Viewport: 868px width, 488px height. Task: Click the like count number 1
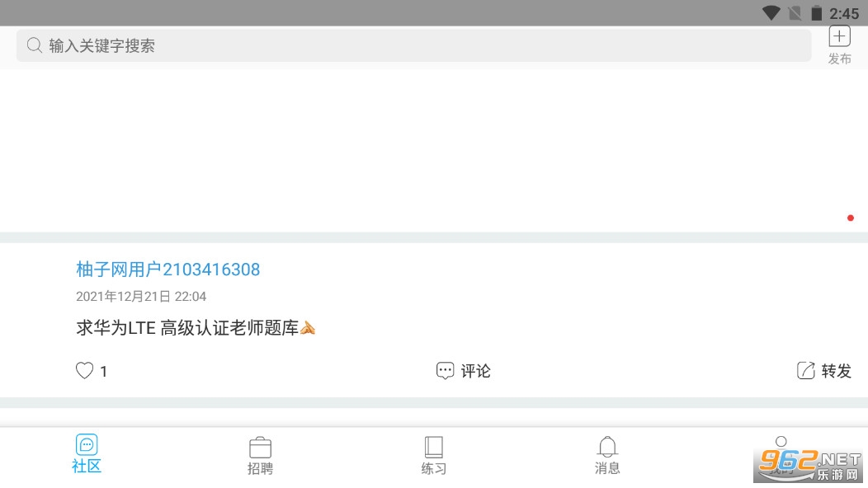(103, 371)
